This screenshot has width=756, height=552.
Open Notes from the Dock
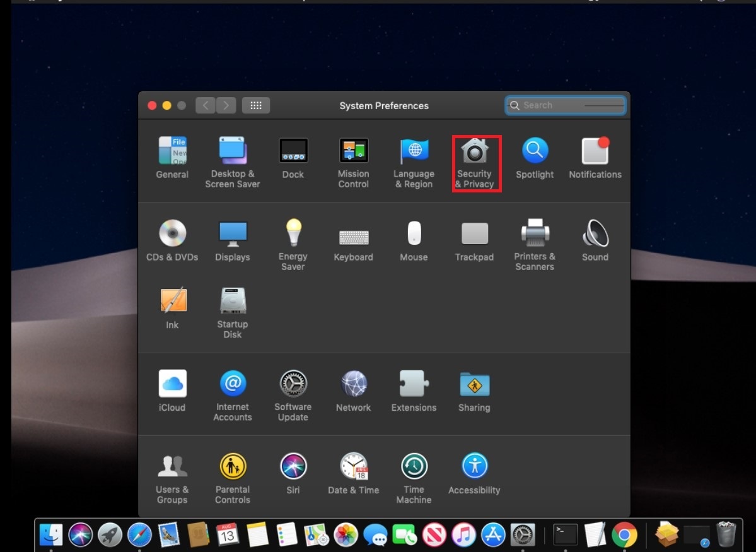tap(257, 534)
